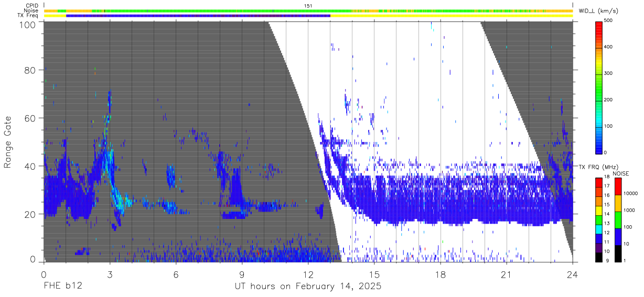The image size is (644, 297).
Task: Click the 18 label on TX FRQ legend
Action: 607,178
